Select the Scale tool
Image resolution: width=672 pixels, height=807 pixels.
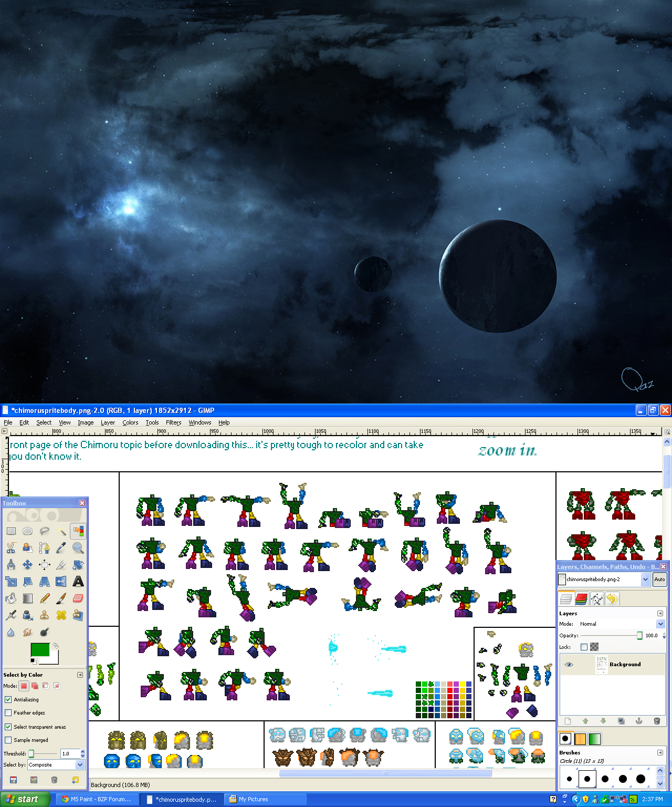[11, 582]
